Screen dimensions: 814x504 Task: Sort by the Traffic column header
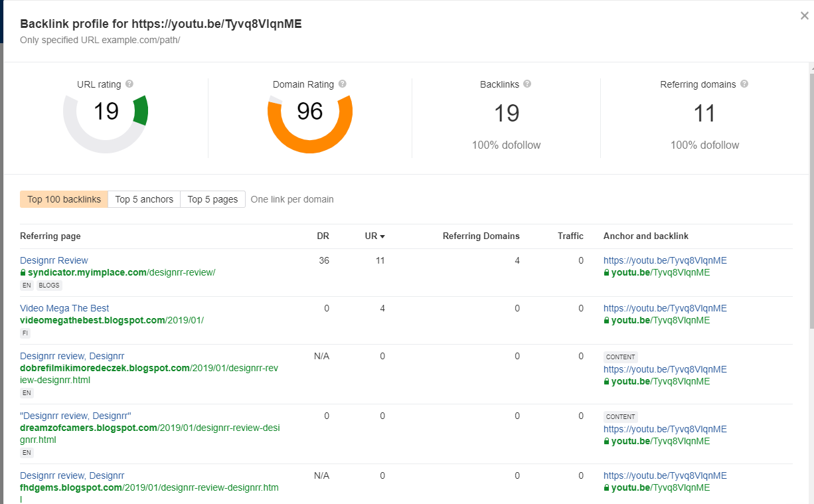[x=570, y=236]
